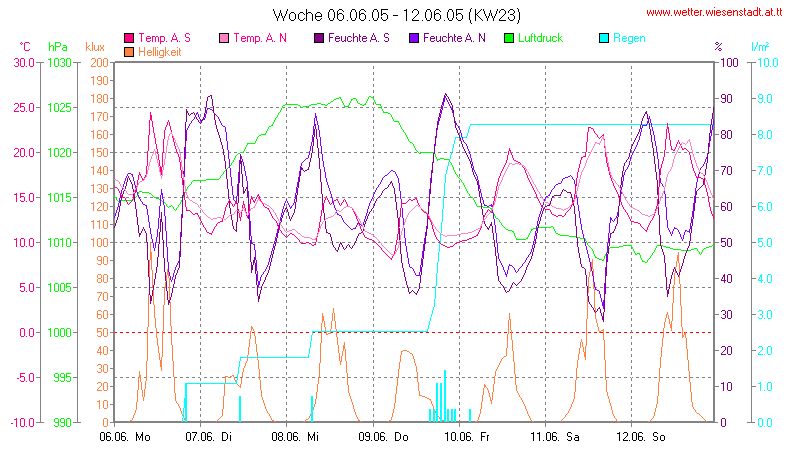790x460 pixels.
Task: Click the 100 percent humidity axis value
Action: coord(729,63)
